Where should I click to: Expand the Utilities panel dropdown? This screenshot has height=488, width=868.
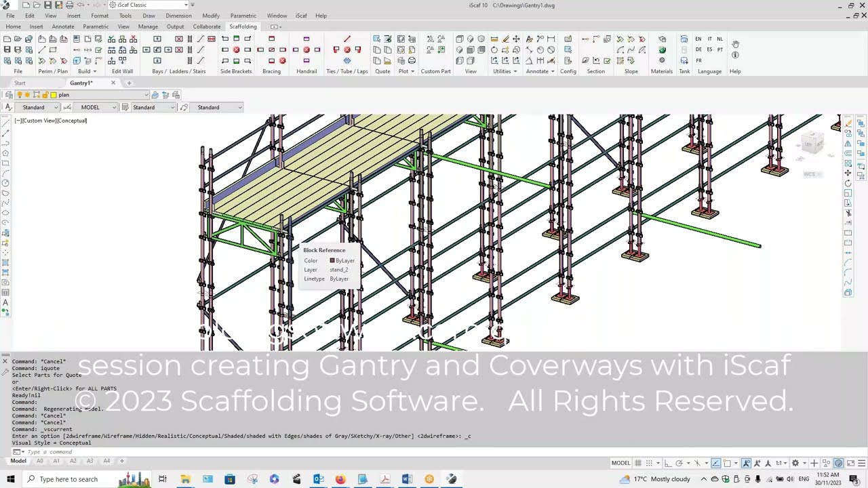[x=515, y=71]
